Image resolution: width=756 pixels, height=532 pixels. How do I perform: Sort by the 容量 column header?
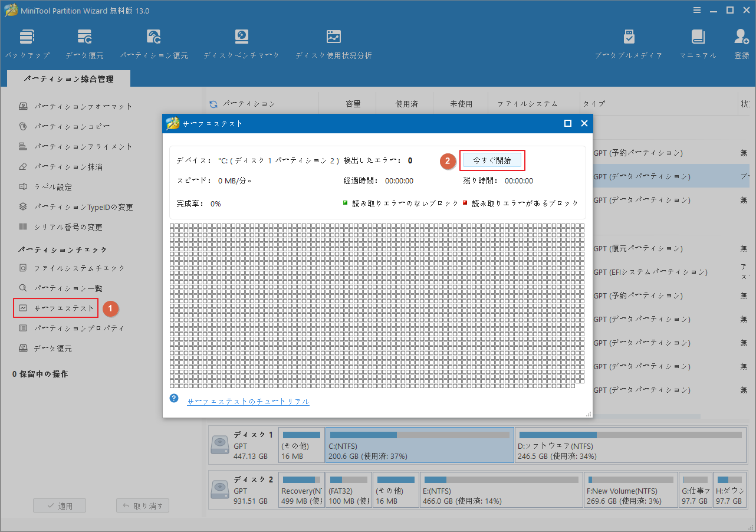pyautogui.click(x=353, y=104)
